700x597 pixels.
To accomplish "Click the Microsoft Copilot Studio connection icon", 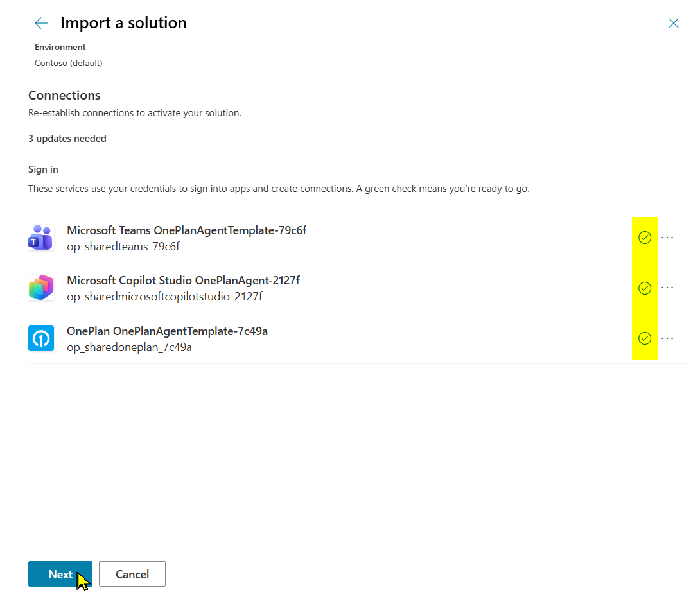I will (41, 288).
